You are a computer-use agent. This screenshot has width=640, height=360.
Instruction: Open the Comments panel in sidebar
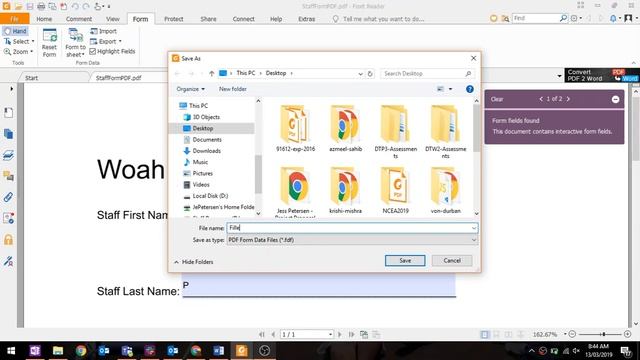click(x=8, y=176)
